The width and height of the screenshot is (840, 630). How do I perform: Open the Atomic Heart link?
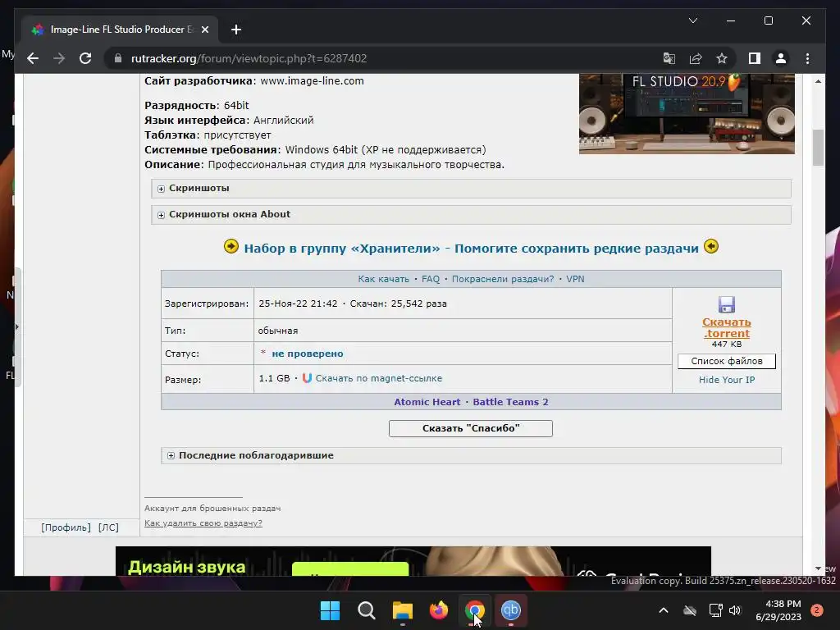pyautogui.click(x=427, y=402)
